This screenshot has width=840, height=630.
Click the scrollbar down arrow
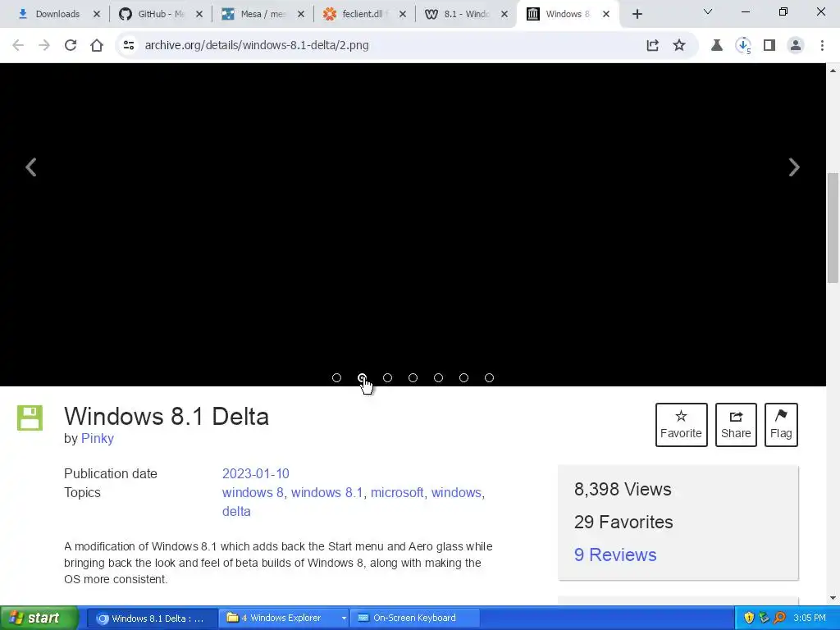point(833,598)
